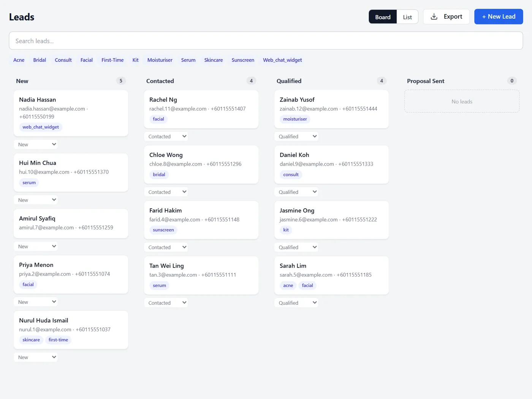532x399 pixels.
Task: Expand status dropdown under Chloe Wong
Action: click(166, 192)
